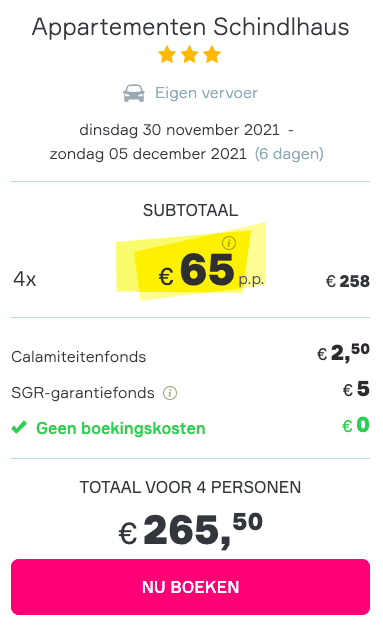
Task: Click the green checkmark next to Geen boekingskosten
Action: 19,427
